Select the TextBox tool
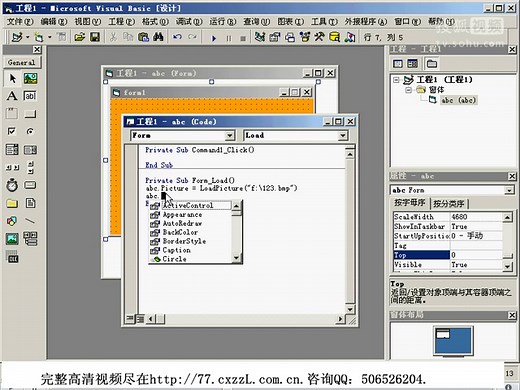This screenshot has width=520, height=390. pos(30,96)
